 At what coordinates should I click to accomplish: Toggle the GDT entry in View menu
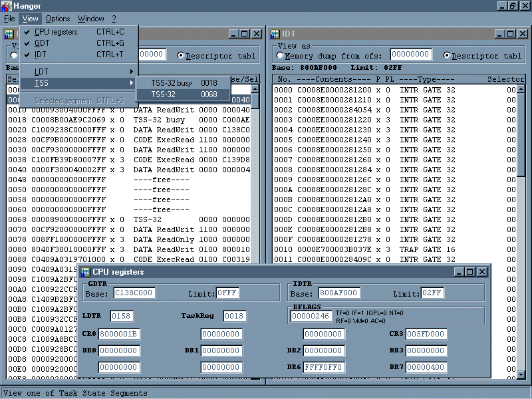click(x=79, y=43)
